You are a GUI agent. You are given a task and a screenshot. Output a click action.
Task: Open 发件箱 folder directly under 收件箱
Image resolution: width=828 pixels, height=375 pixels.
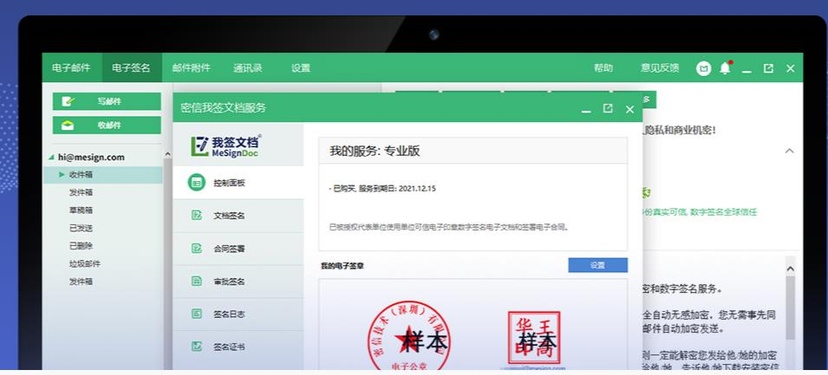[81, 192]
